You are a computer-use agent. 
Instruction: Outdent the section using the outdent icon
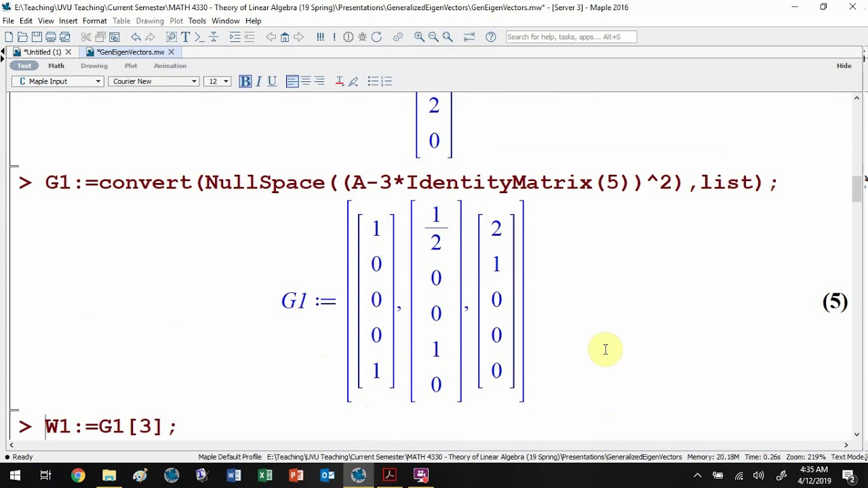click(249, 37)
